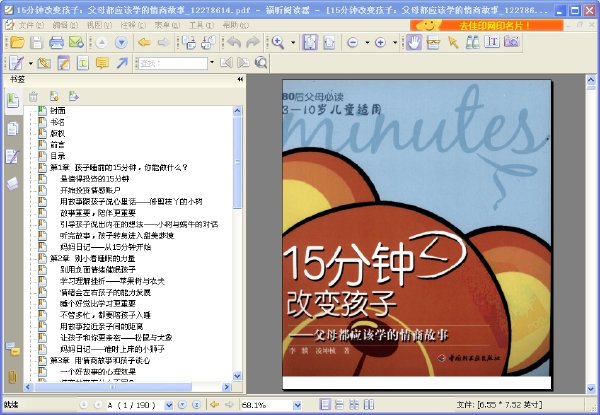600x415 pixels.
Task: Select the blue arrow drawing tool
Action: 122,63
